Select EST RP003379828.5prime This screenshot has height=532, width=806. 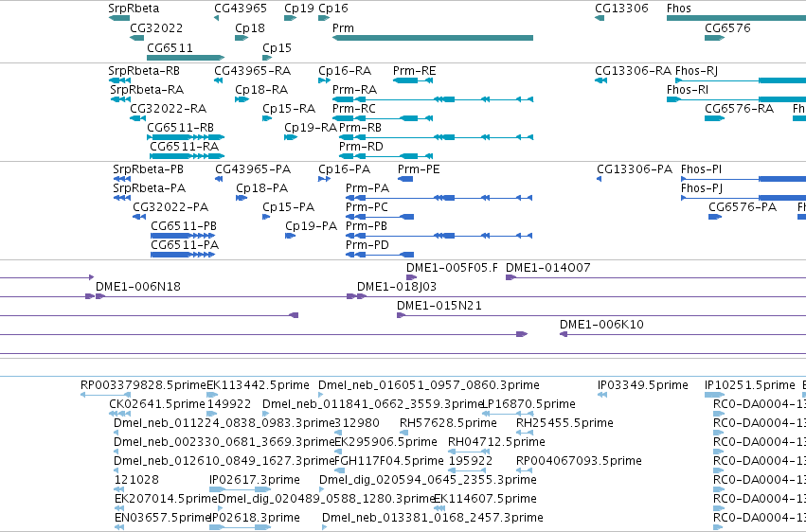[x=143, y=385]
